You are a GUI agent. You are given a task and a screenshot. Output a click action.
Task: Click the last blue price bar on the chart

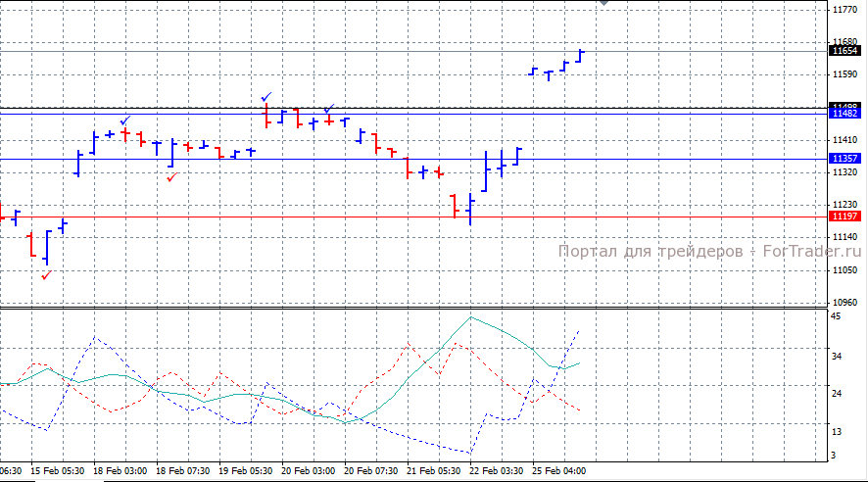click(581, 56)
